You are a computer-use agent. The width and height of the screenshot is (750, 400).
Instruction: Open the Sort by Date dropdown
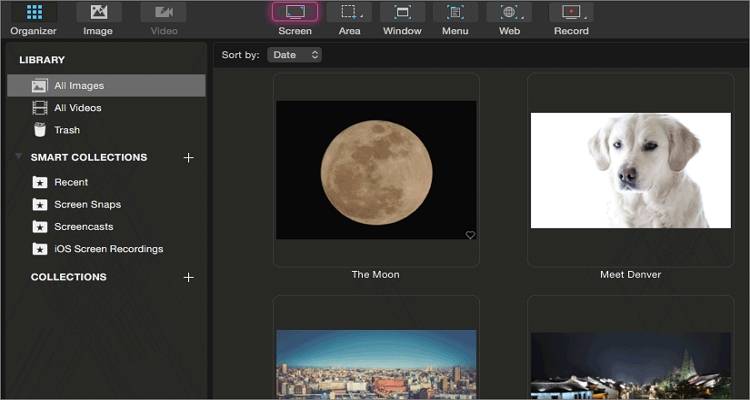295,55
